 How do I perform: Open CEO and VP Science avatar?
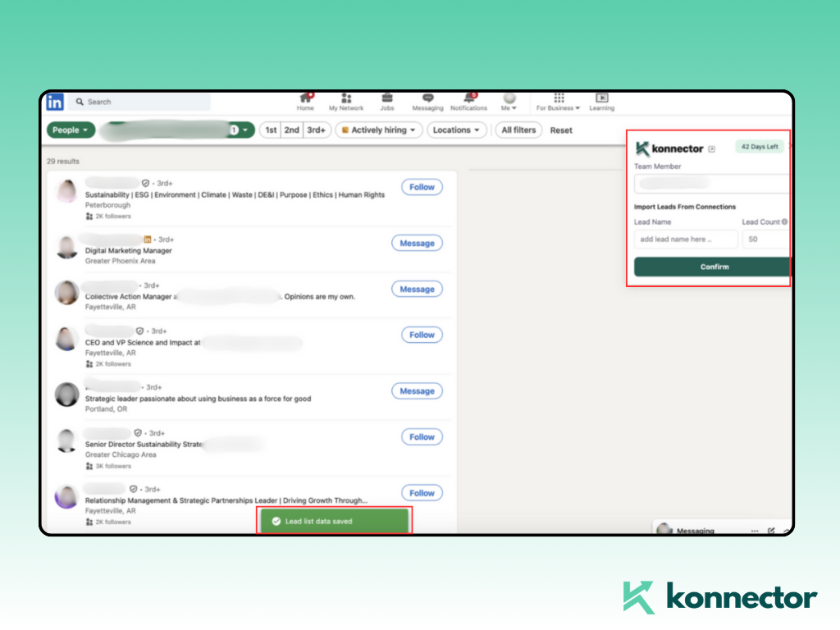click(67, 339)
